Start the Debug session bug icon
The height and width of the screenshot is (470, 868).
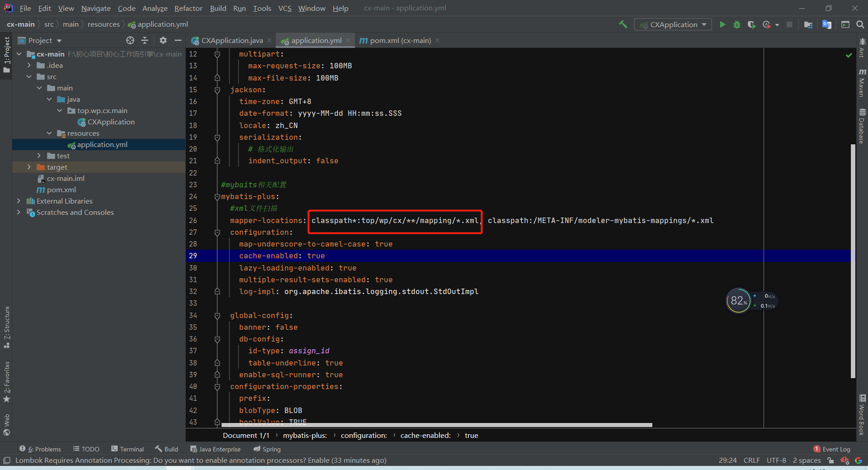coord(737,24)
